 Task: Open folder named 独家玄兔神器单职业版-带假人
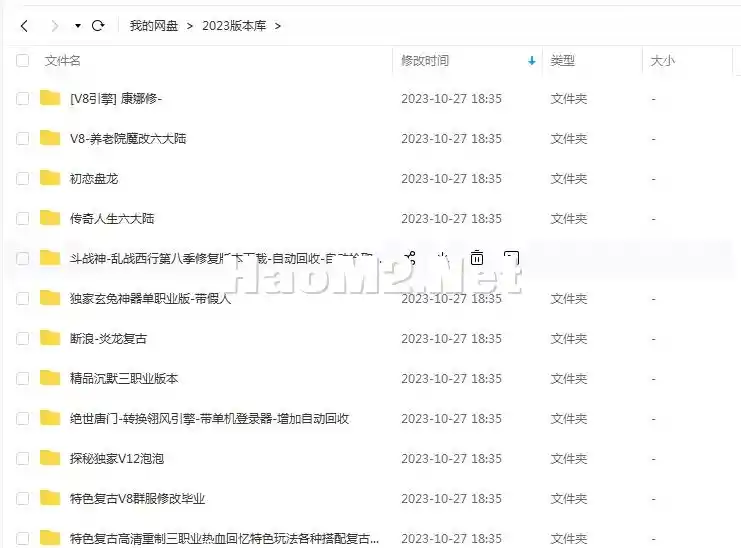click(151, 299)
